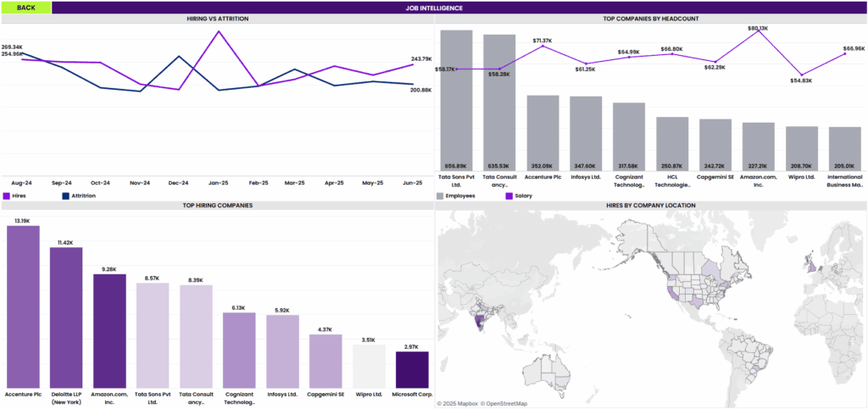Click the $71.37K salary point for Accenture
The image size is (868, 409).
point(542,46)
